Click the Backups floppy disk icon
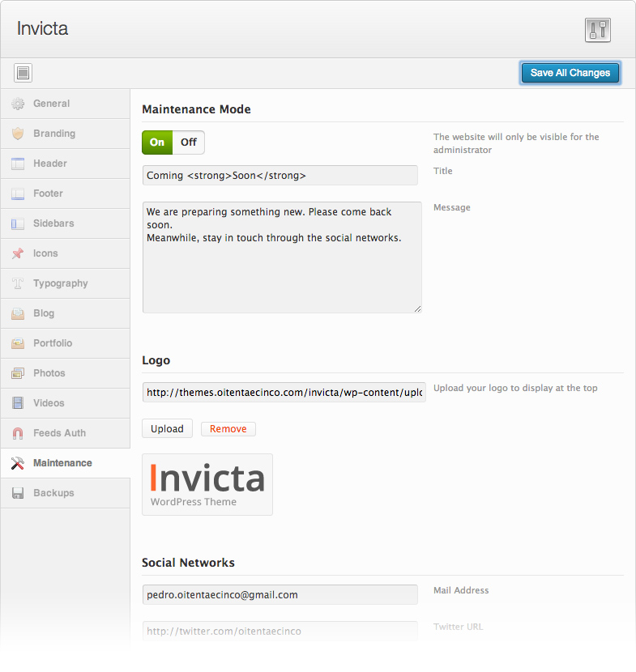636x672 pixels. (18, 493)
